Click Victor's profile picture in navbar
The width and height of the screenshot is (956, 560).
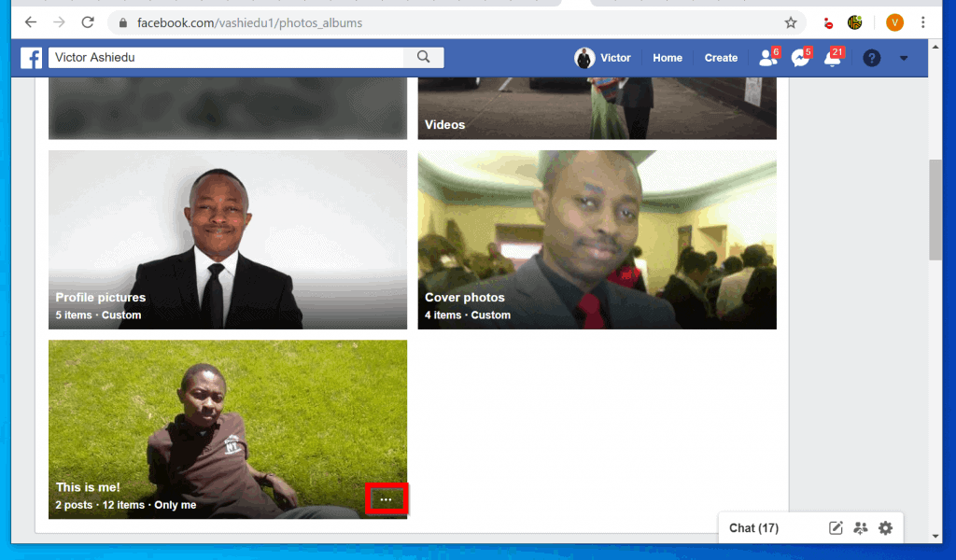[x=584, y=58]
